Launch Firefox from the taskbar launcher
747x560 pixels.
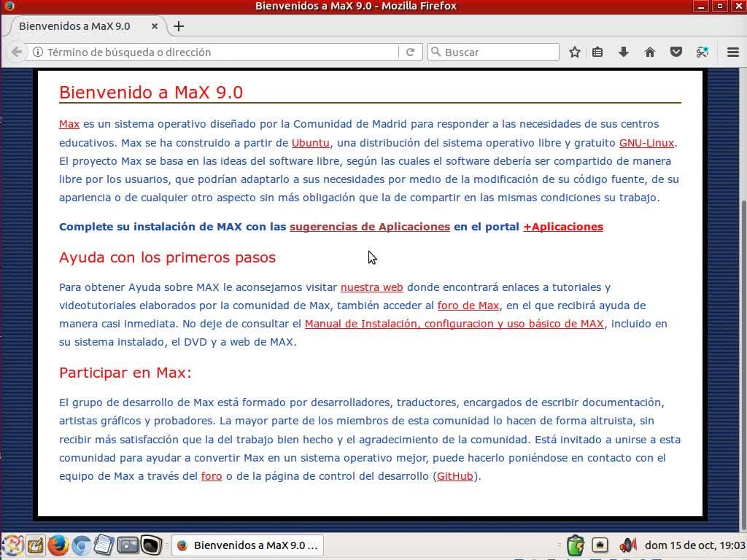pyautogui.click(x=58, y=545)
